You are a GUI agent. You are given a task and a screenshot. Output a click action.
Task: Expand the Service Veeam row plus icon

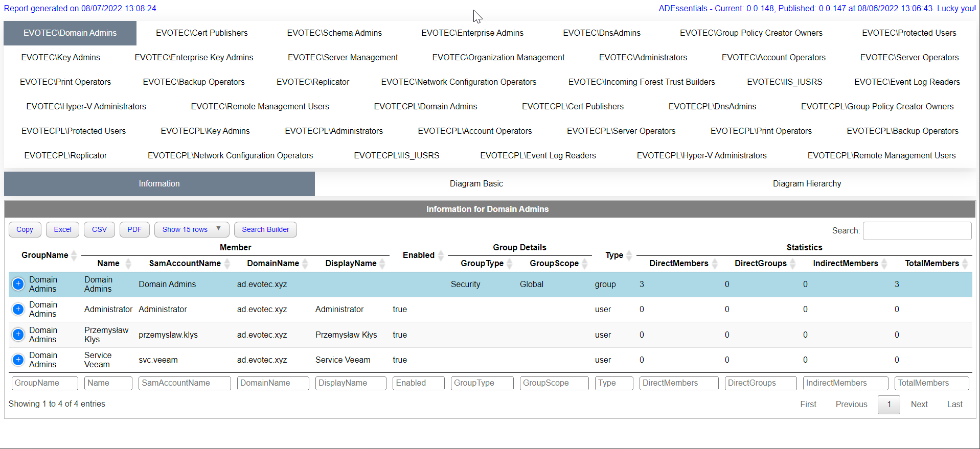point(18,360)
